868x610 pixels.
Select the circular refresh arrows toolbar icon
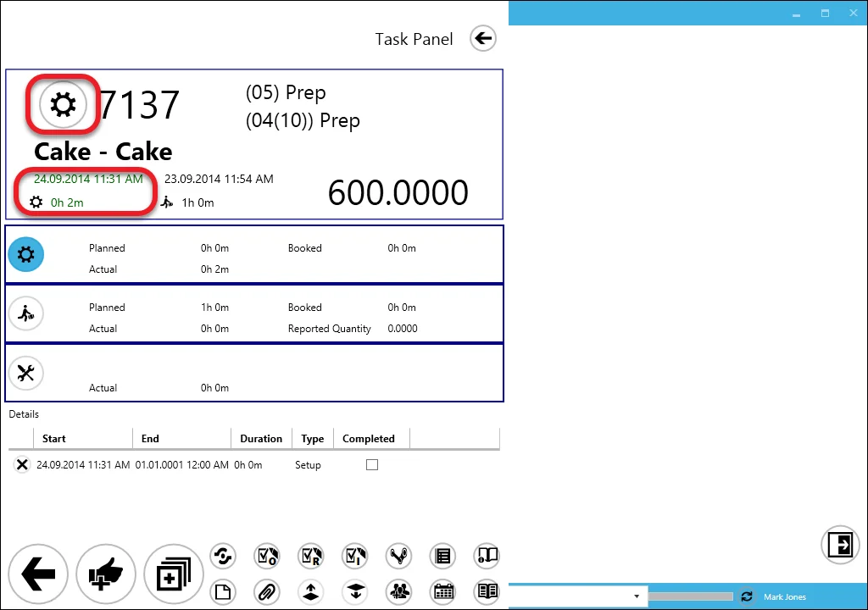point(222,556)
